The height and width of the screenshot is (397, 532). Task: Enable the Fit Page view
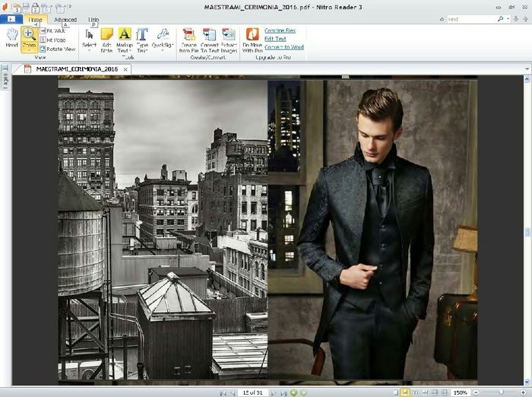point(55,40)
